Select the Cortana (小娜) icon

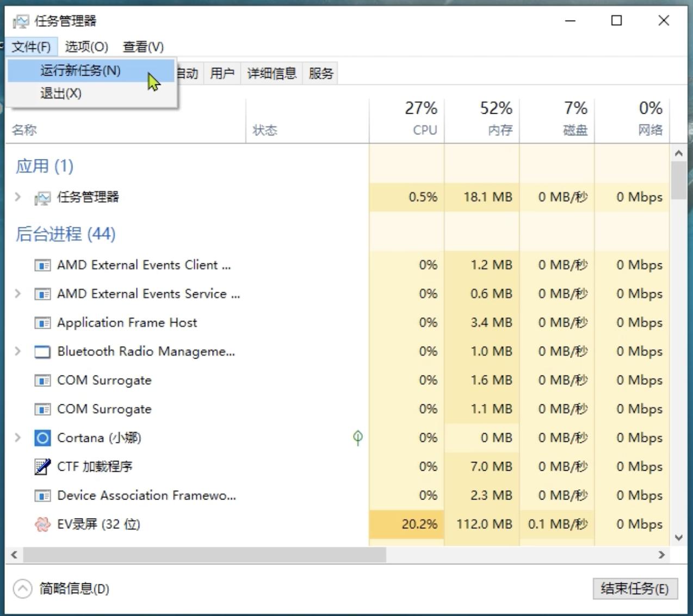point(42,438)
